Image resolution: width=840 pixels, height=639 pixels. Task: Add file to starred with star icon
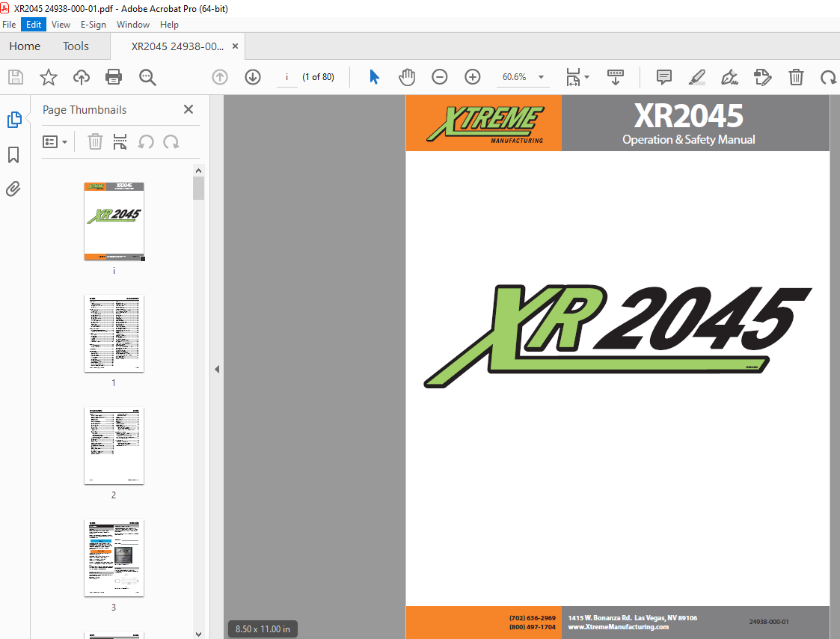[48, 77]
